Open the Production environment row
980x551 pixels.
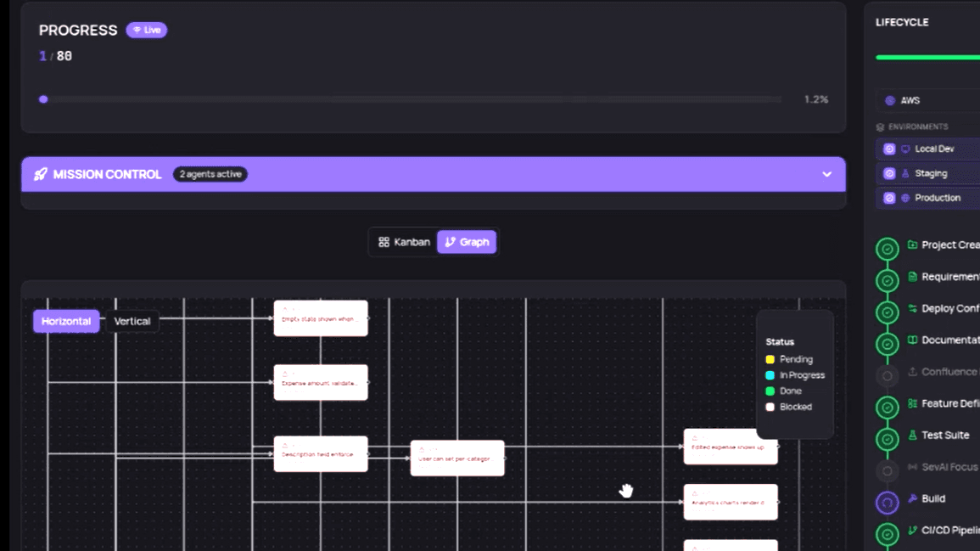(928, 199)
